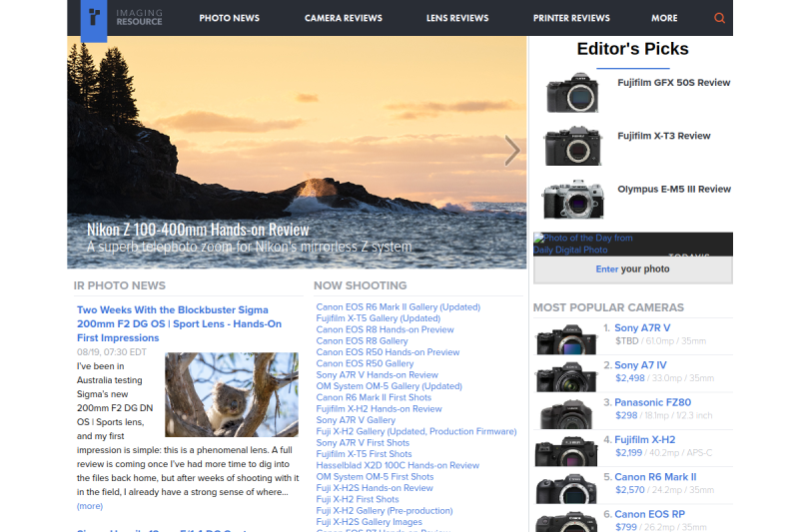The height and width of the screenshot is (532, 799).
Task: Expand the More navigation menu
Action: (664, 18)
